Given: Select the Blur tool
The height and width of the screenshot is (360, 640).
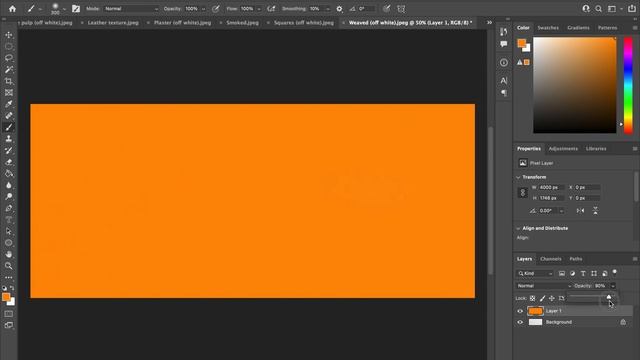Looking at the screenshot, I should click(9, 185).
